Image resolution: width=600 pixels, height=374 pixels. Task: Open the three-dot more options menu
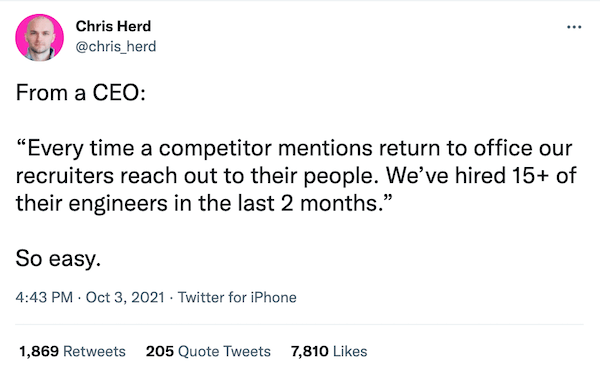coord(574,27)
